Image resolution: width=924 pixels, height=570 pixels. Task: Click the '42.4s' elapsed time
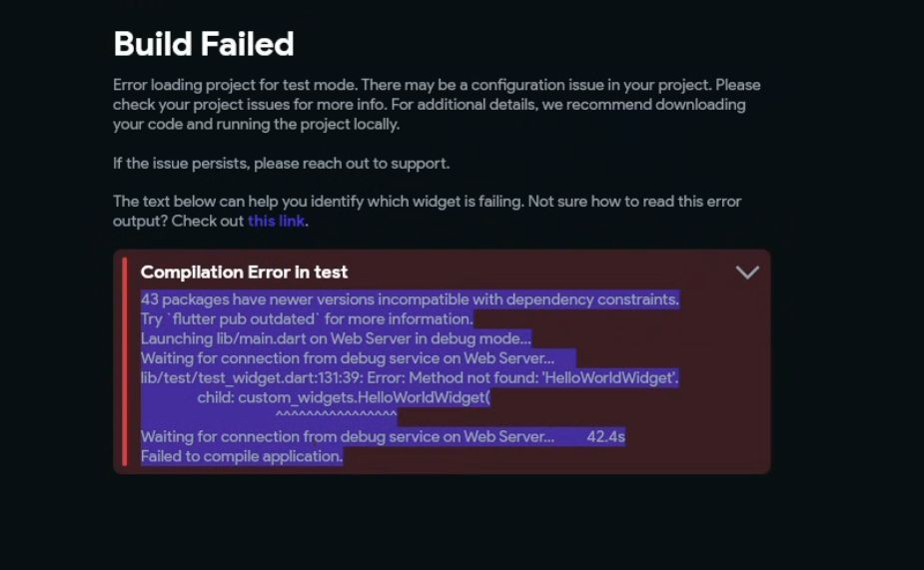tap(605, 437)
